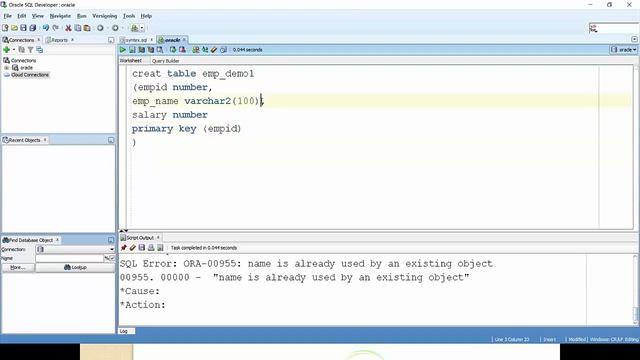Click the Explain Plan icon
The width and height of the screenshot is (640, 360).
[x=142, y=50]
